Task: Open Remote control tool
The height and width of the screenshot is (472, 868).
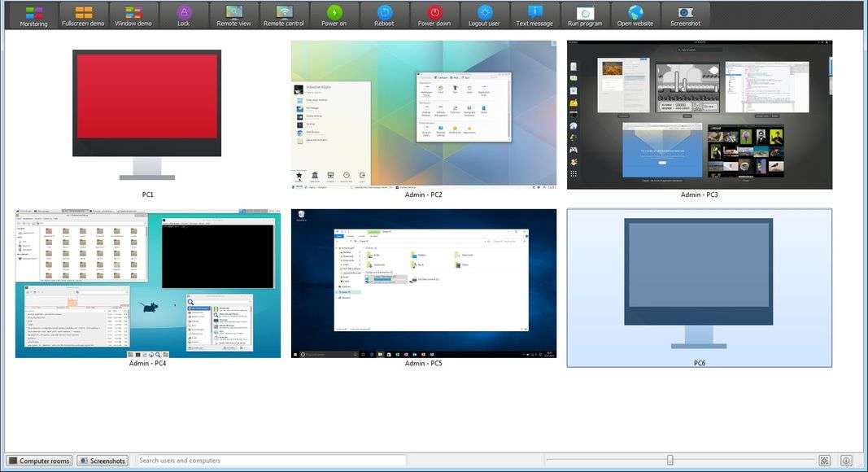Action: (284, 15)
